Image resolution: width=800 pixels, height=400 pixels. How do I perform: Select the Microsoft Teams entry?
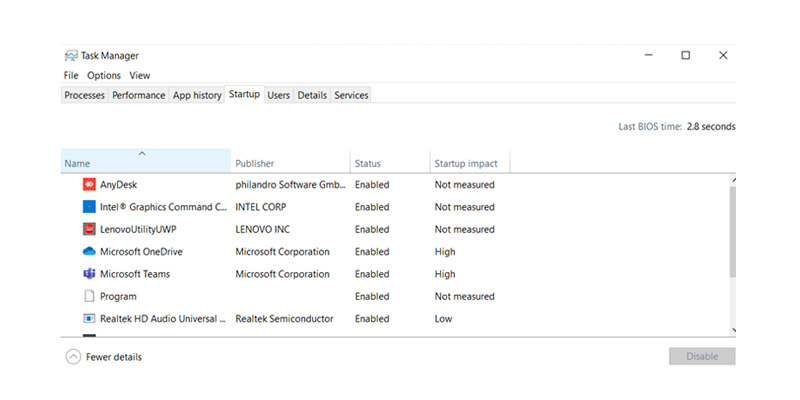(x=135, y=274)
